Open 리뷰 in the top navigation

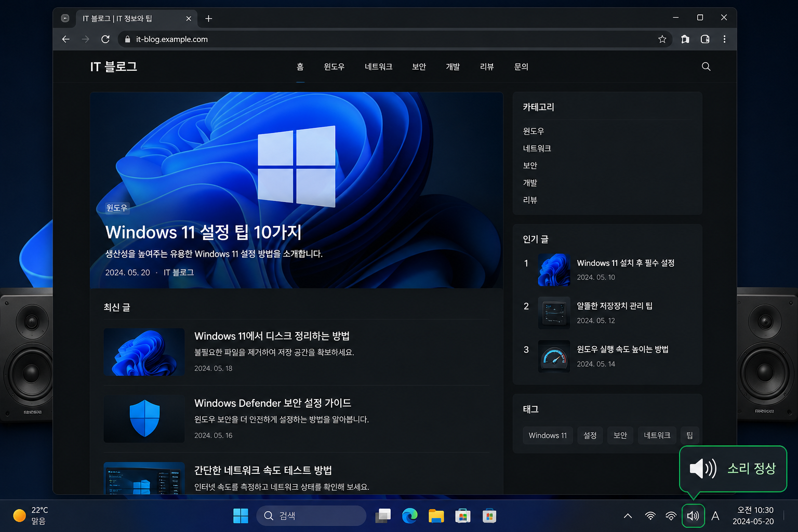(x=487, y=66)
